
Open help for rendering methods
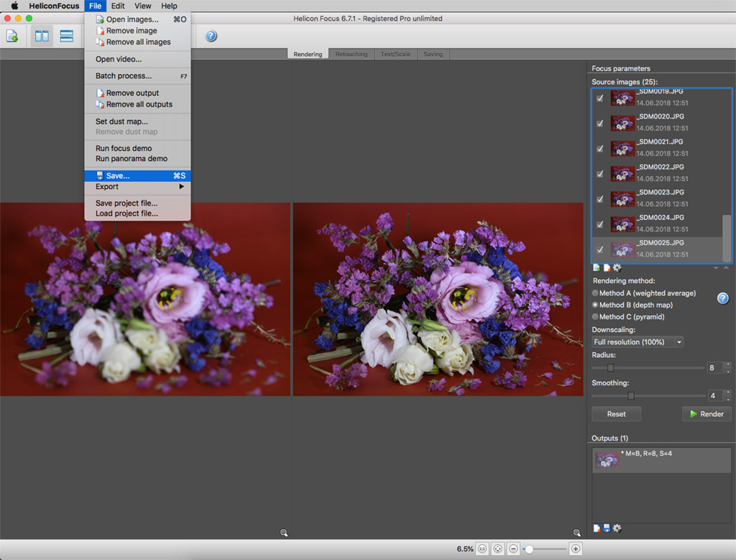pyautogui.click(x=723, y=298)
